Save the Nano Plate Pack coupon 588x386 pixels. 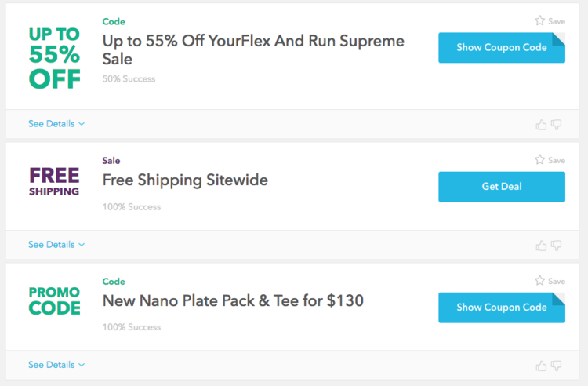[x=550, y=281]
